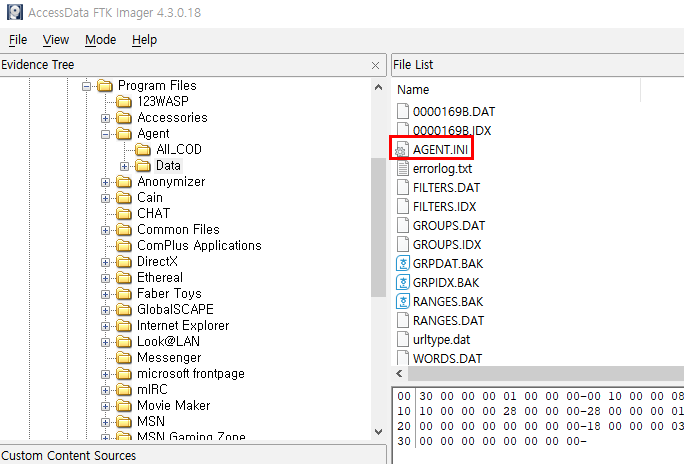The height and width of the screenshot is (464, 684).
Task: Select the 0000169B.IDX file name
Action: click(452, 130)
